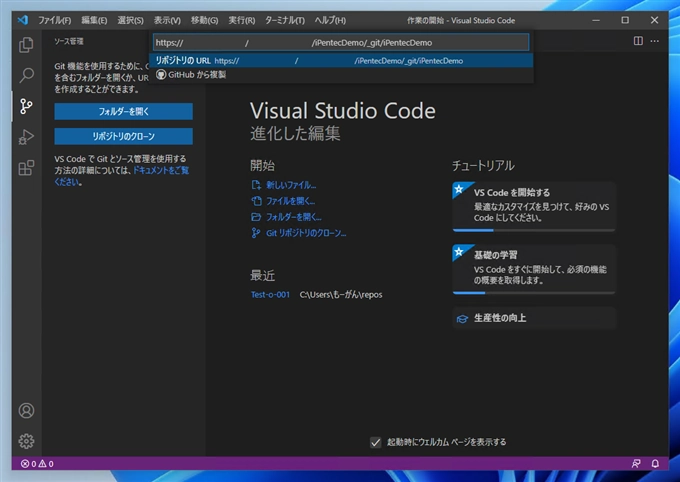Open the Accounts icon in activity bar
This screenshot has height=482, width=680.
click(26, 410)
